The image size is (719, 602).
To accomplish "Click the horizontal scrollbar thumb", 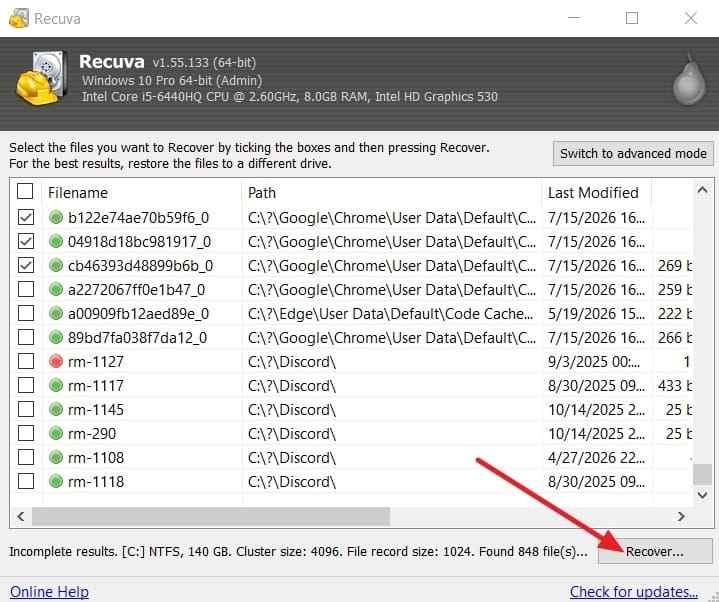I will (210, 516).
